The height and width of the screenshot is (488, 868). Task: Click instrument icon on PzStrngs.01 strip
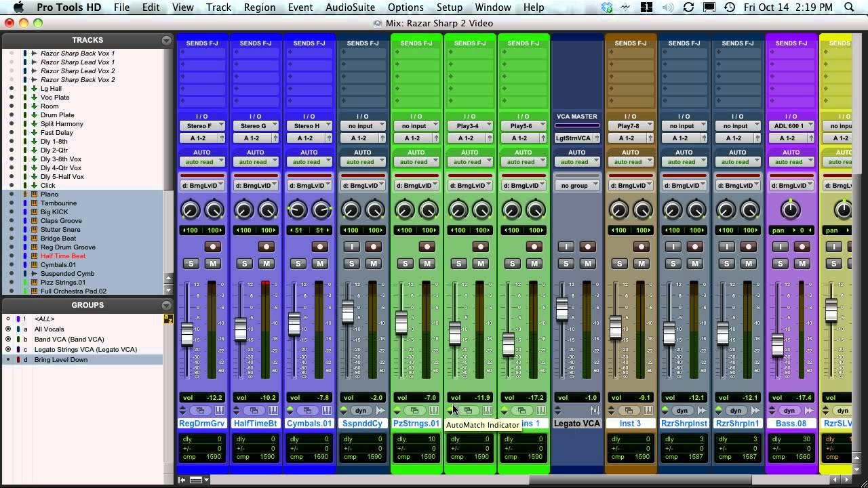tap(433, 411)
